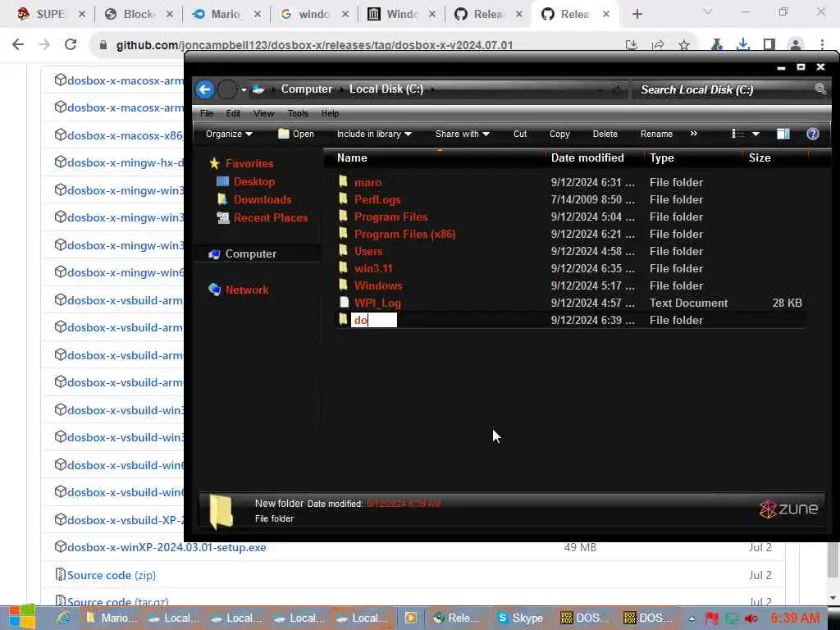Open dosbox-x-winXP-2024.03.01-setup.exe link
Image resolution: width=840 pixels, height=630 pixels.
pyautogui.click(x=167, y=547)
